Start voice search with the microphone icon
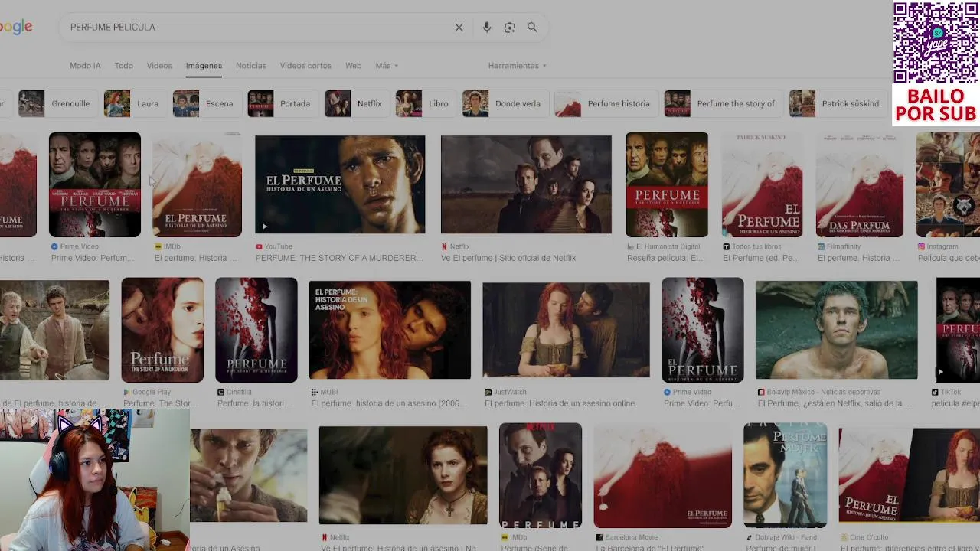Image resolution: width=980 pixels, height=551 pixels. coord(486,28)
